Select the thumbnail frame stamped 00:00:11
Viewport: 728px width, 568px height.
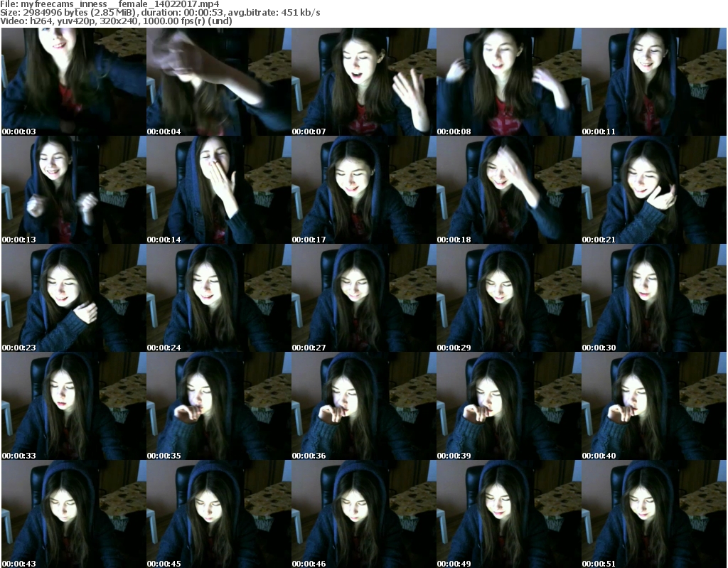point(654,82)
